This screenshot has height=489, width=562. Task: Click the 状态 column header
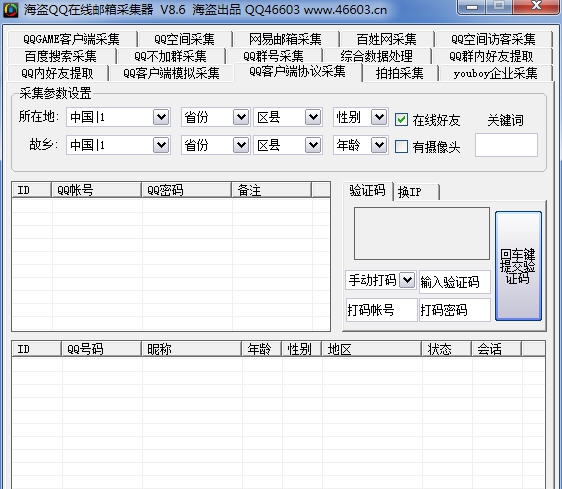(447, 348)
